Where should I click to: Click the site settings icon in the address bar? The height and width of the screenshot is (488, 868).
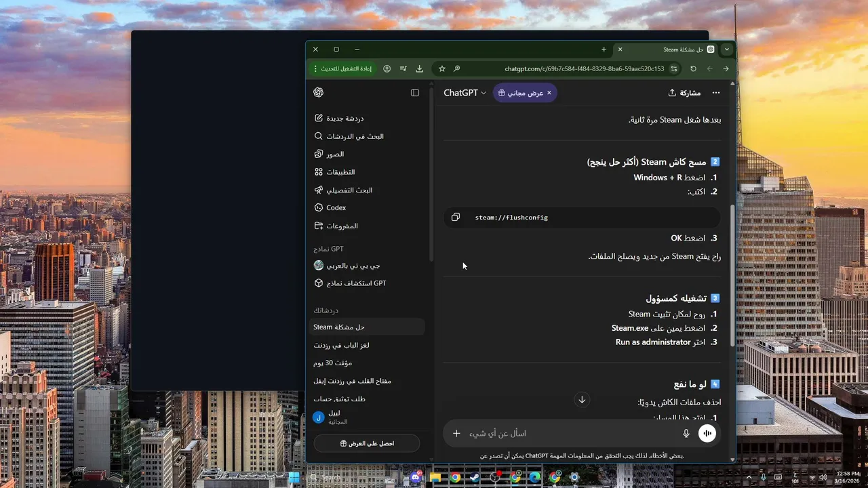pyautogui.click(x=674, y=68)
